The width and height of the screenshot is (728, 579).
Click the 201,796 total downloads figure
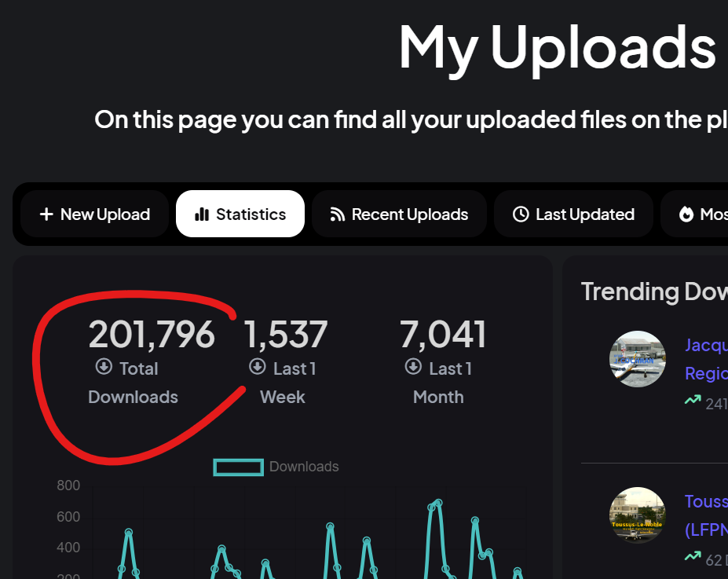click(152, 334)
